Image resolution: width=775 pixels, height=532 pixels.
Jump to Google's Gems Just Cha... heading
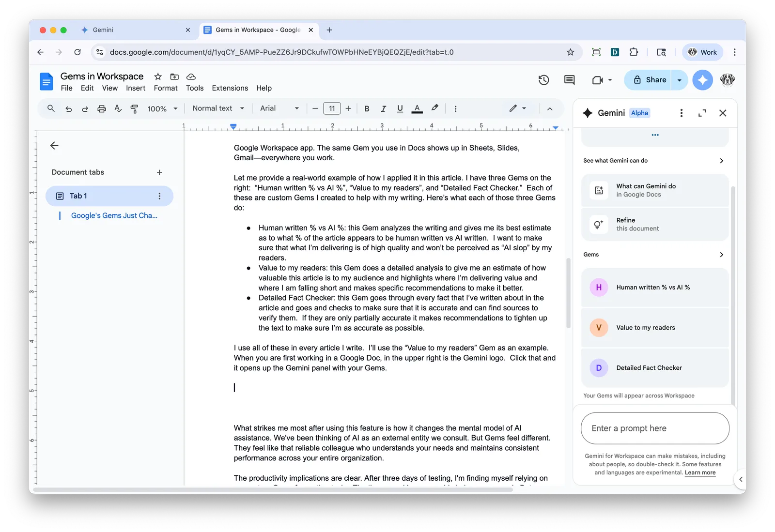114,215
